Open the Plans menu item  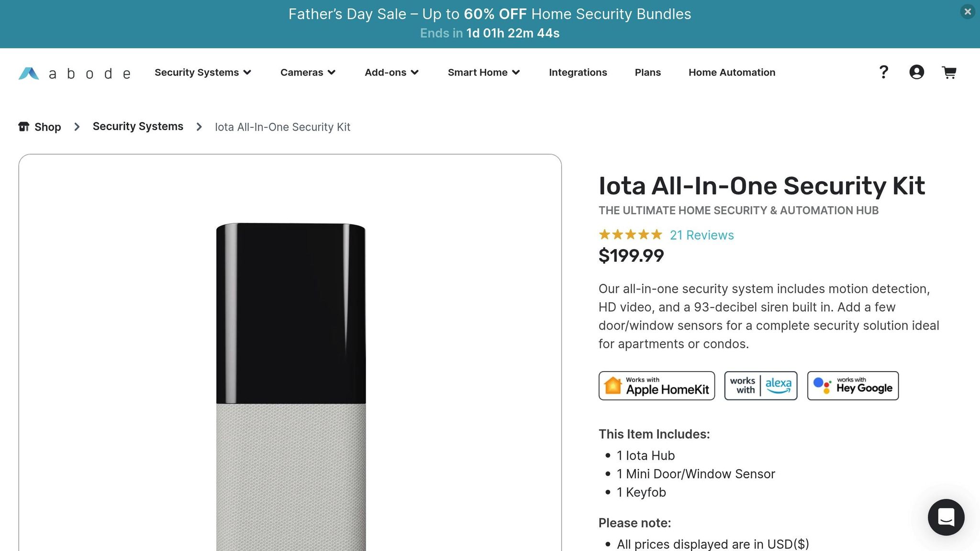click(647, 72)
